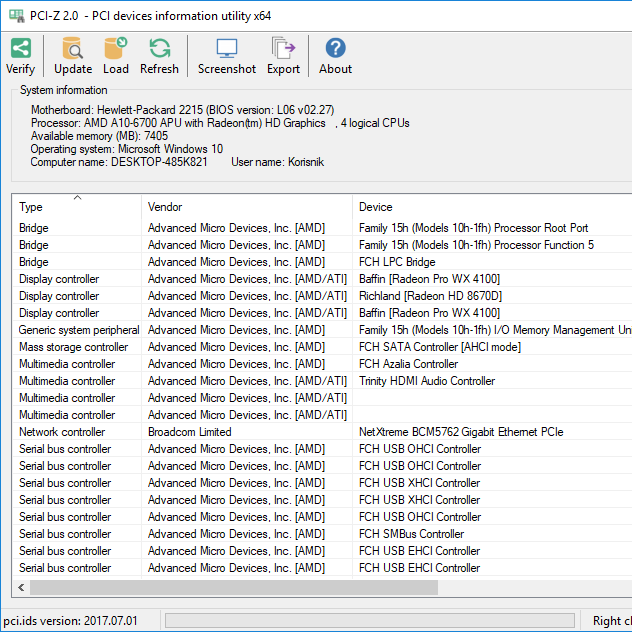
Task: Sort list by Device column header
Action: 490,207
